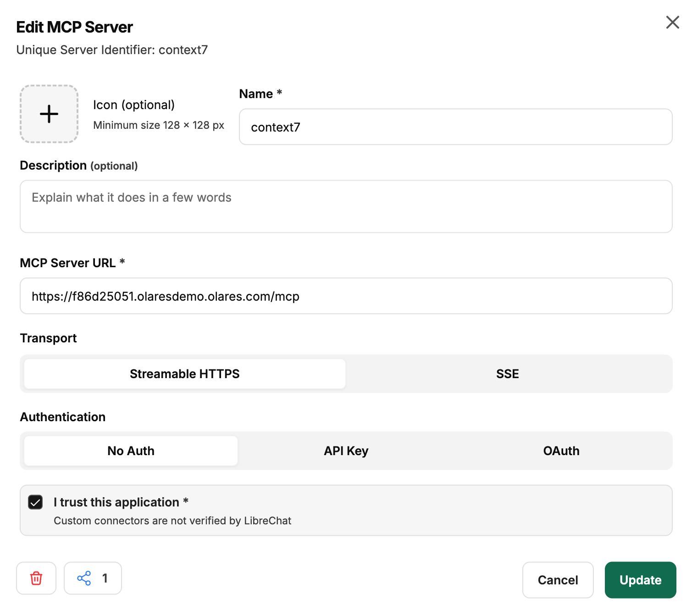This screenshot has width=692, height=616.
Task: Click the delete trash icon
Action: click(x=36, y=578)
